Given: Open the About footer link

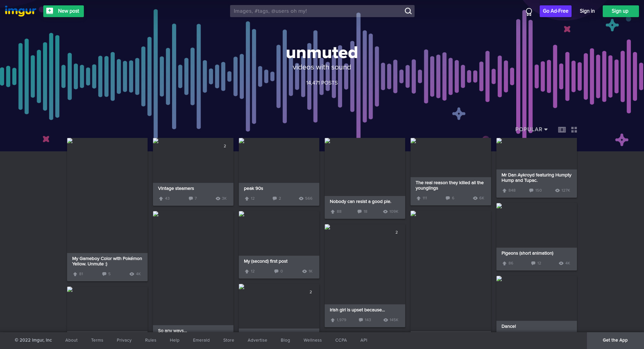Looking at the screenshot, I should point(71,340).
